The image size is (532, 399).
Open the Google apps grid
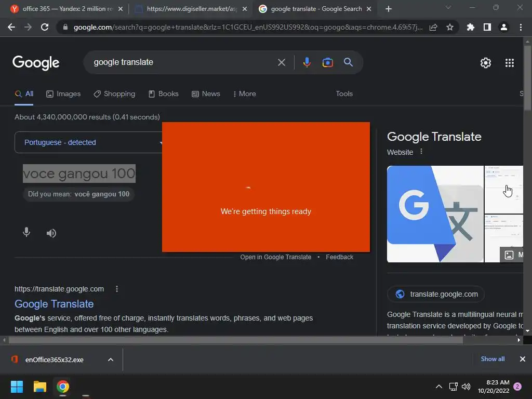pyautogui.click(x=509, y=63)
